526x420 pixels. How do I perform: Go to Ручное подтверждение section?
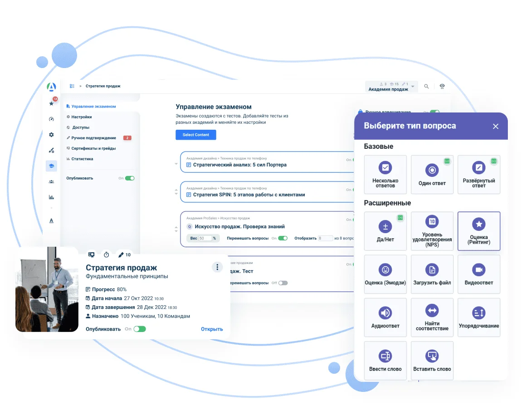(x=93, y=138)
